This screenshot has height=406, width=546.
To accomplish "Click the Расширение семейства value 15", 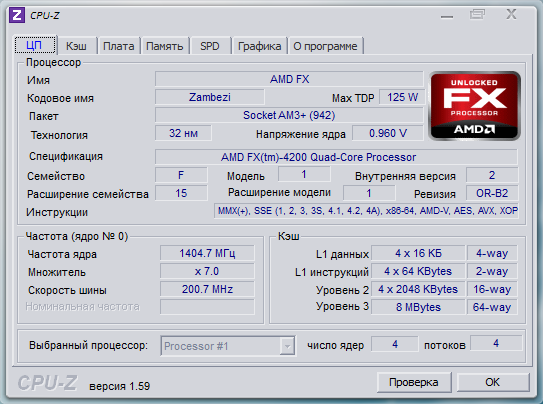I will 181,193.
